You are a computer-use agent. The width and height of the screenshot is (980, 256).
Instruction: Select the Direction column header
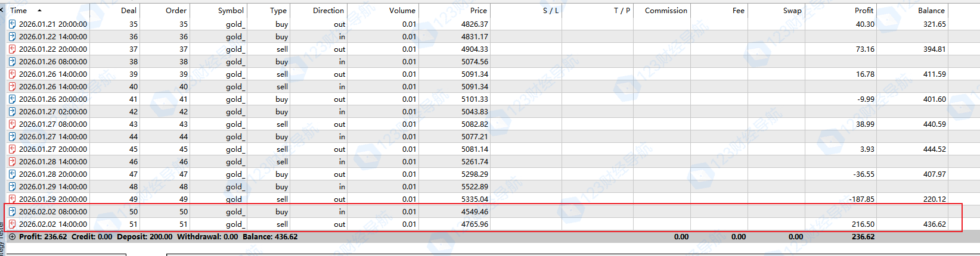pyautogui.click(x=328, y=11)
